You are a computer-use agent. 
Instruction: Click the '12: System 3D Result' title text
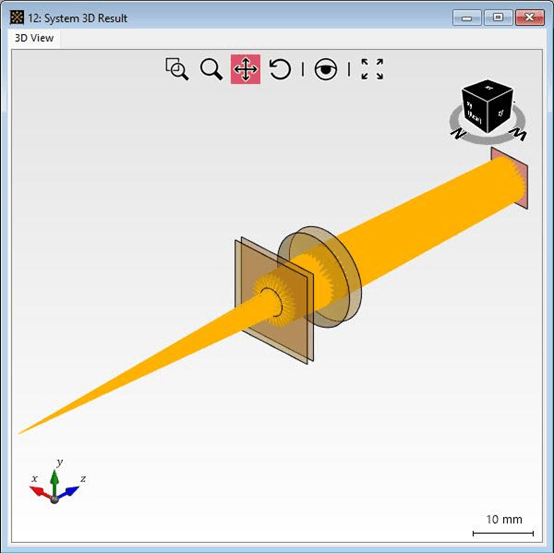pos(78,18)
